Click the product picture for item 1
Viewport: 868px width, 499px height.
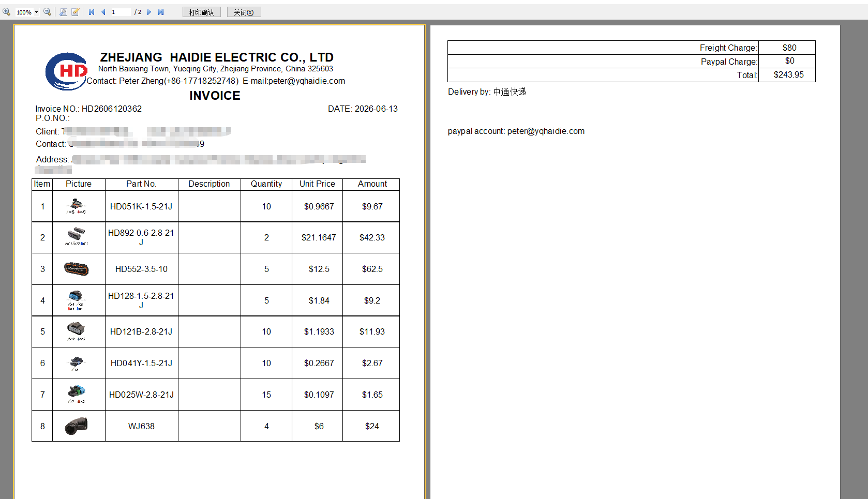coord(77,206)
